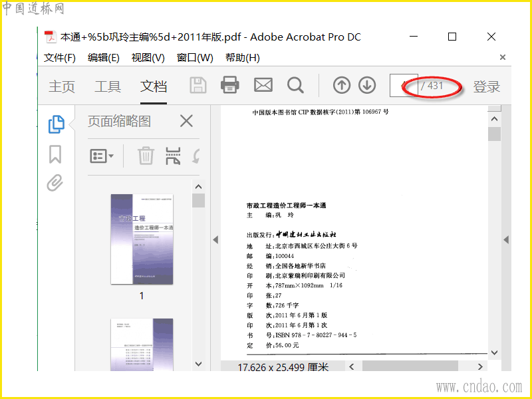This screenshot has height=399, width=532.
Task: Click the 邮编:100044 line
Action: tap(270, 256)
